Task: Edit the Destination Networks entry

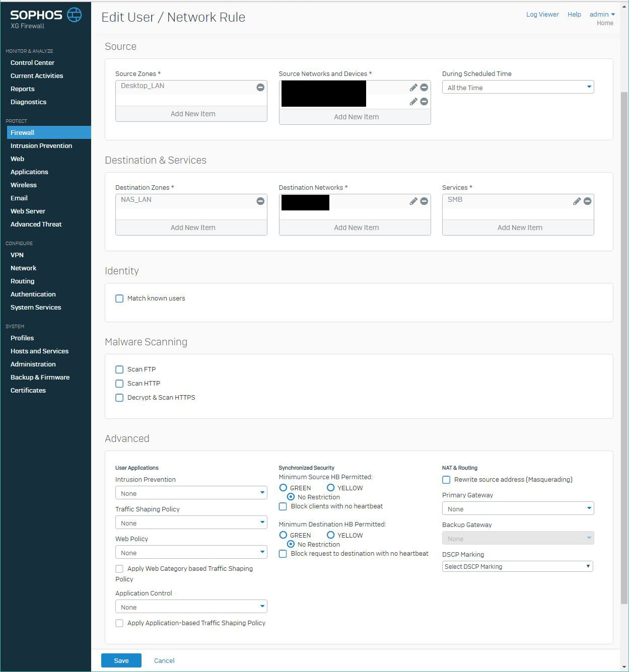Action: [x=413, y=201]
